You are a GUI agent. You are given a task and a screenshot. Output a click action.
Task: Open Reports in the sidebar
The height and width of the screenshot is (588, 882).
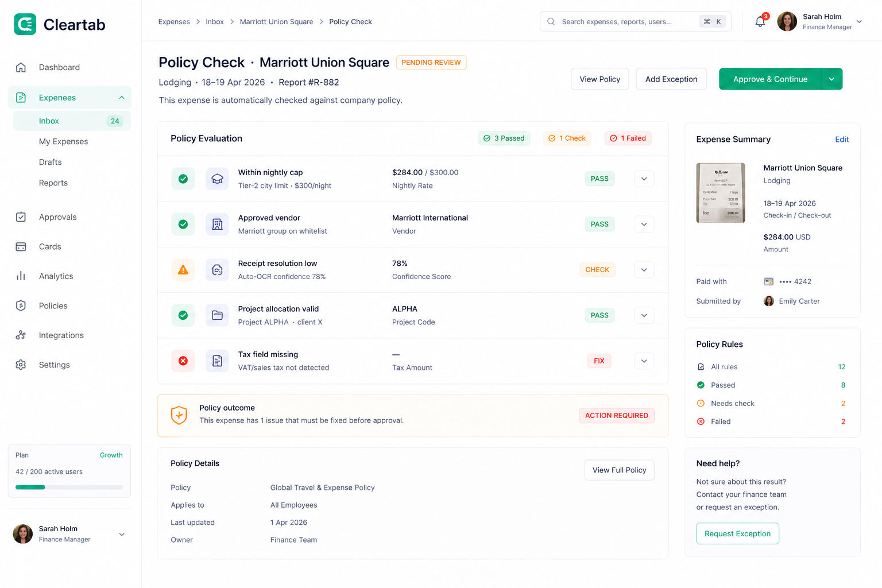[x=53, y=183]
